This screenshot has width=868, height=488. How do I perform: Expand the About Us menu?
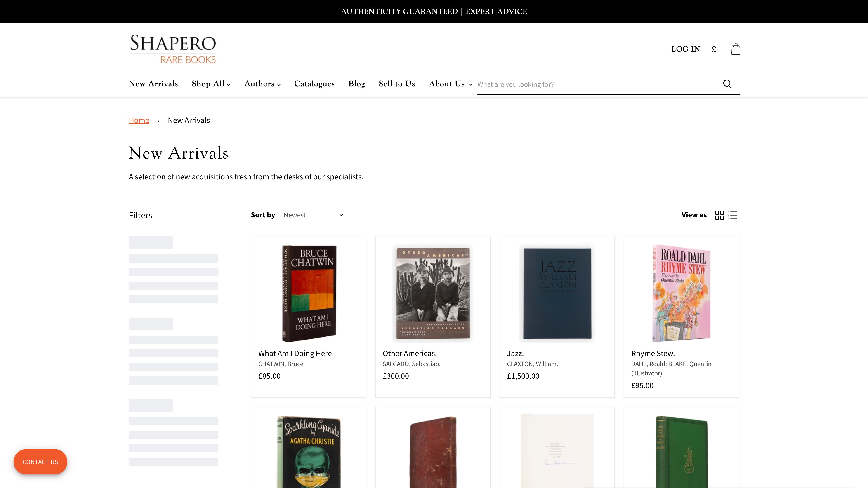pos(451,84)
